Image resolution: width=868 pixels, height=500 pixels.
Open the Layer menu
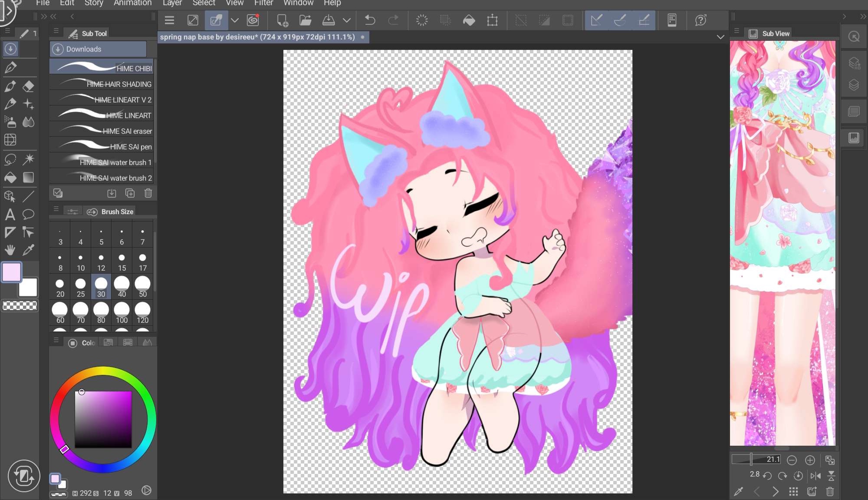coord(172,3)
